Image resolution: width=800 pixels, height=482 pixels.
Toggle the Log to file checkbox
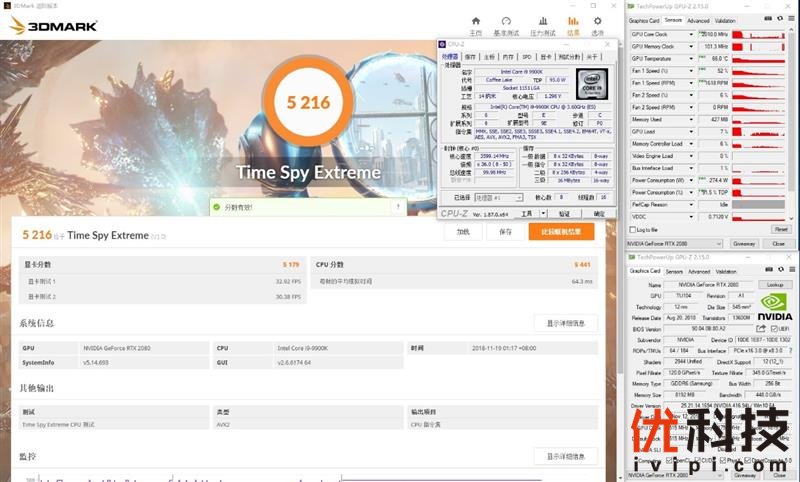coord(633,230)
